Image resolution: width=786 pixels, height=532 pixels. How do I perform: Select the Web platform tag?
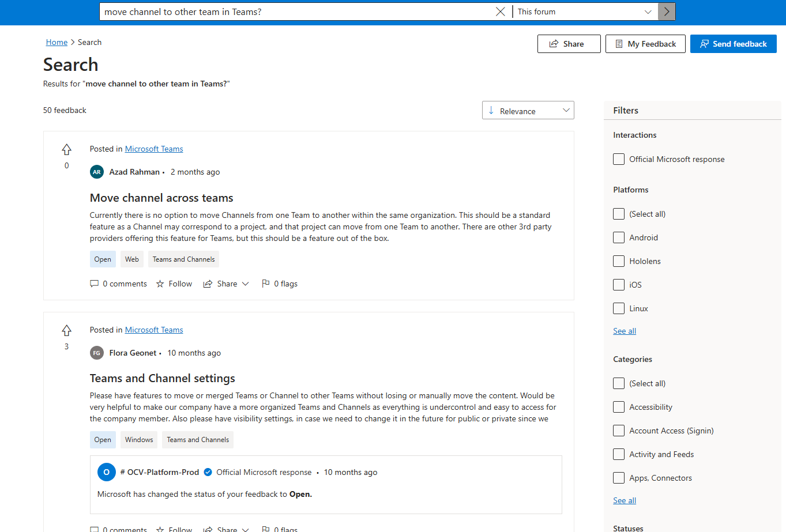click(132, 259)
